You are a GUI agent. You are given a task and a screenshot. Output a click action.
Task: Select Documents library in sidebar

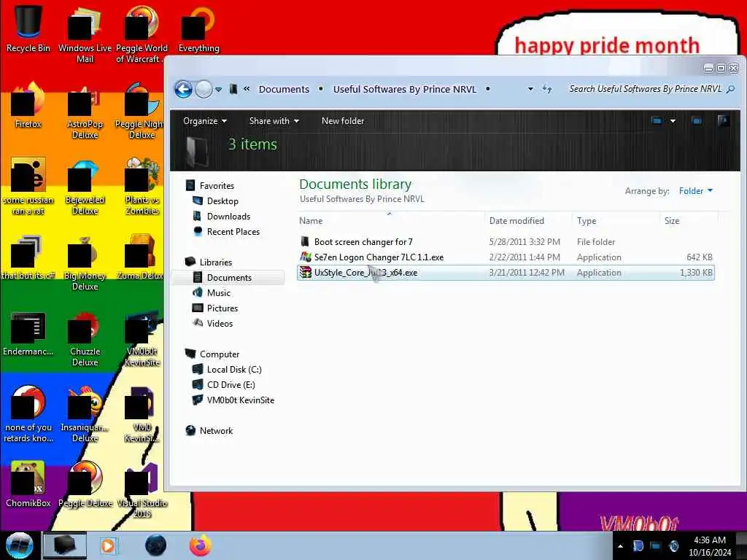(228, 278)
